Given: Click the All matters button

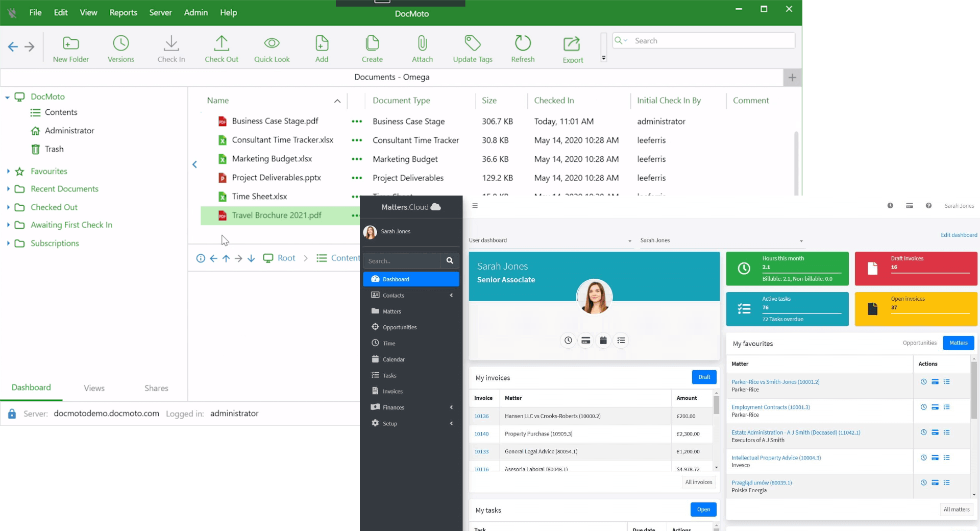Looking at the screenshot, I should point(957,510).
